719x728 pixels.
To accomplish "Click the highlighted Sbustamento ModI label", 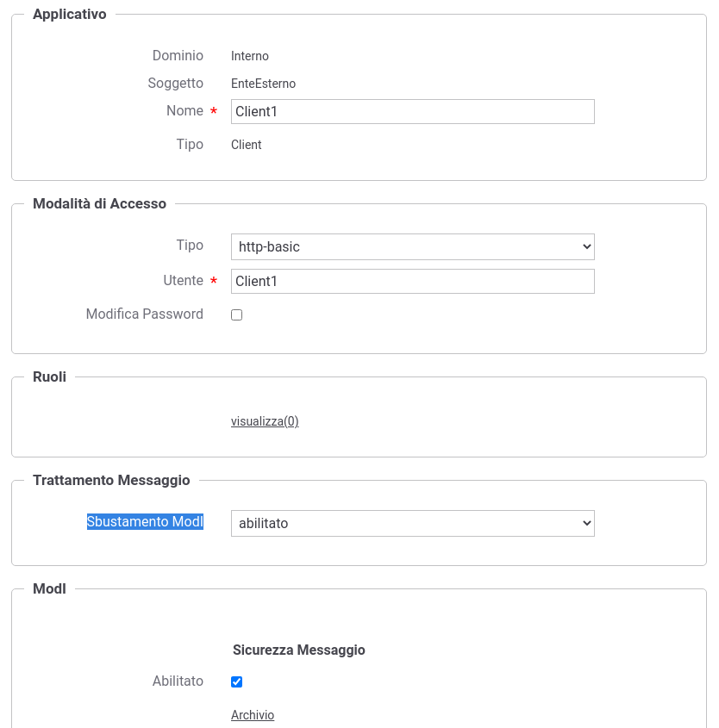I will click(x=145, y=521).
